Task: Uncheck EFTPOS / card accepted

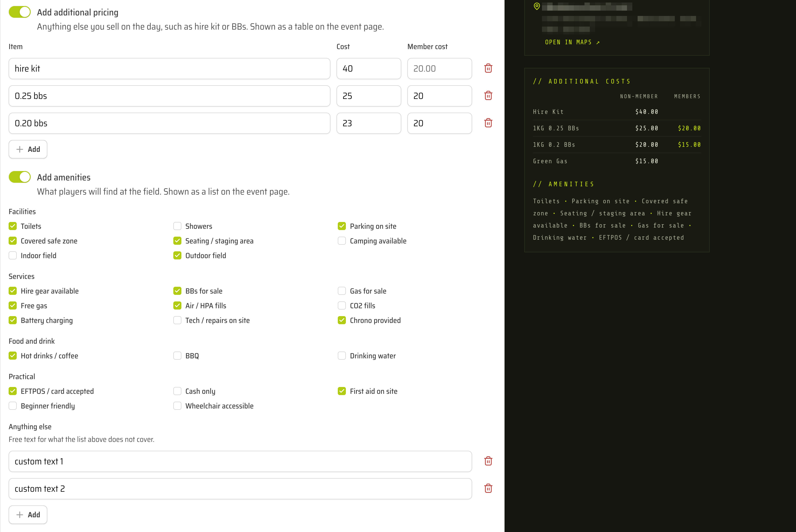Action: (13, 391)
